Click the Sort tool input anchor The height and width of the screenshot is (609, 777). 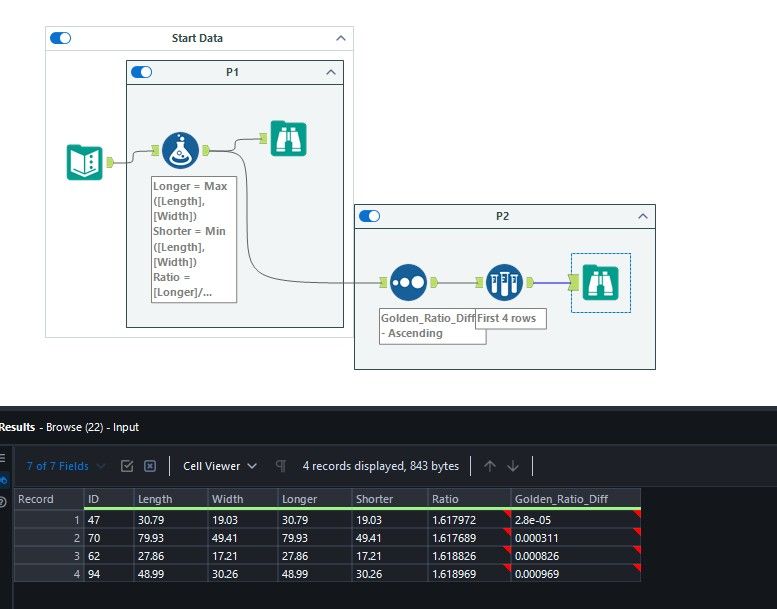(383, 282)
